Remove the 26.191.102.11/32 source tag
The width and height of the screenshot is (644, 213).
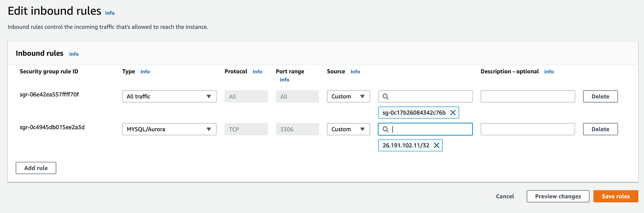pos(436,145)
